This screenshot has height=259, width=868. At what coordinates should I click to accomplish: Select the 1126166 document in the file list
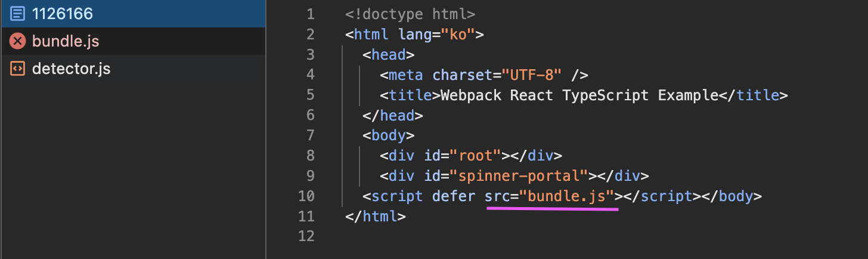[132, 13]
